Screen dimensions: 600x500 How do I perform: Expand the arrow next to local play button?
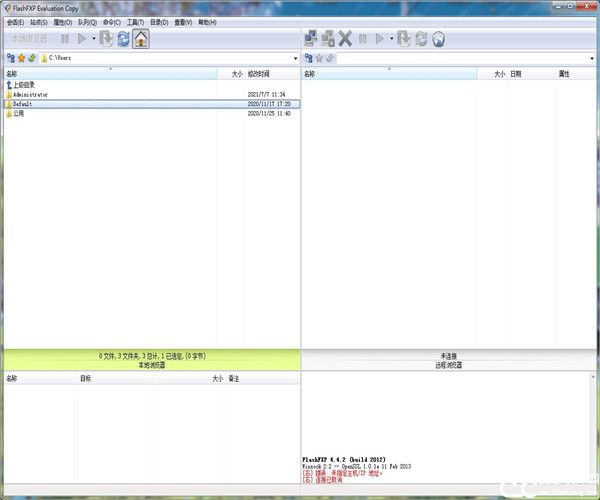pos(93,39)
